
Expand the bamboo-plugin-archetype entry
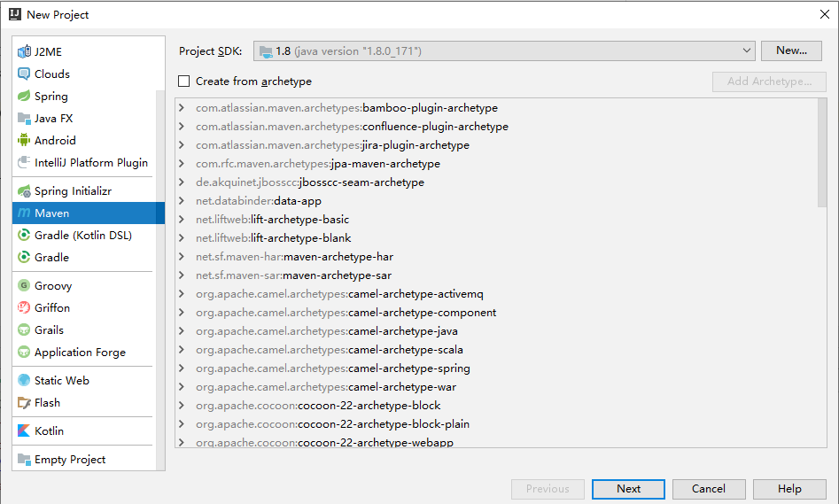182,108
